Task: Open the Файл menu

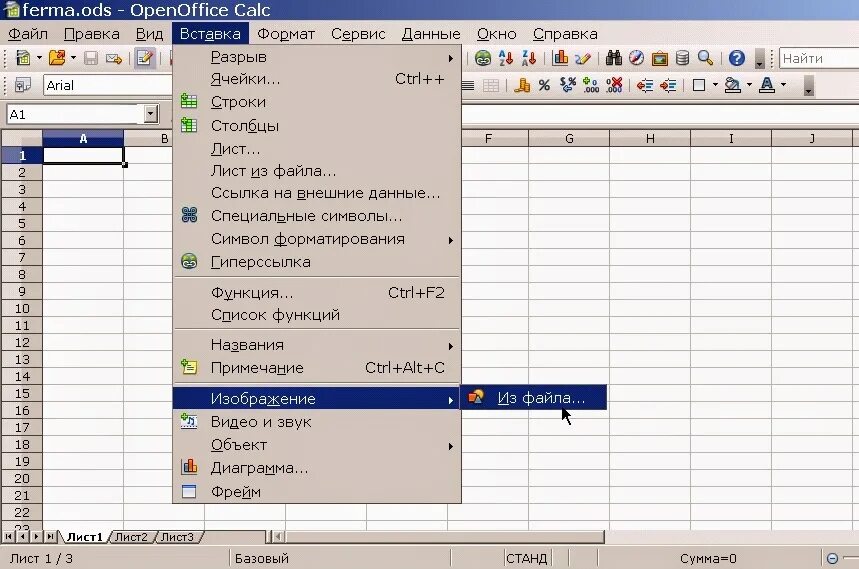Action: pos(28,34)
